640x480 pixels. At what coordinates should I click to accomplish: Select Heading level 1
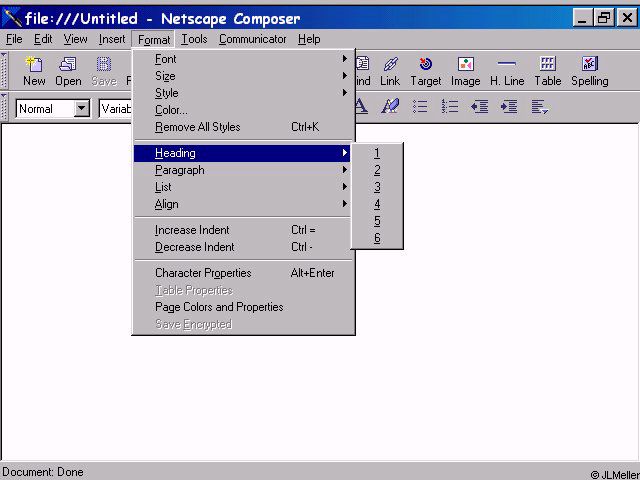tap(377, 153)
